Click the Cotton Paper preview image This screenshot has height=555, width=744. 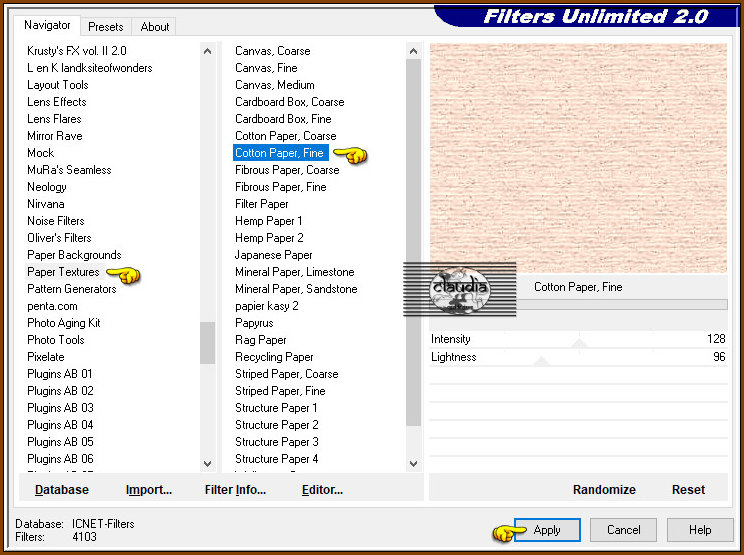pyautogui.click(x=578, y=158)
